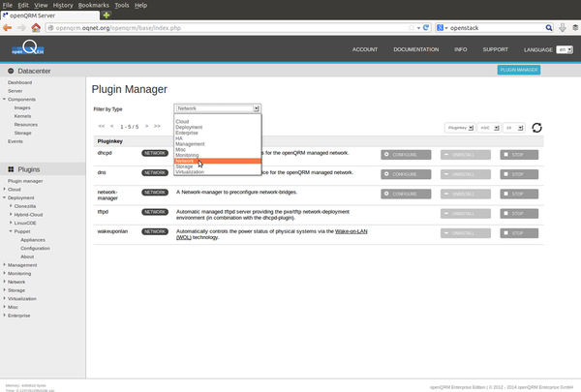Open the results-per-page dropdown
581x392 pixels.
514,128
